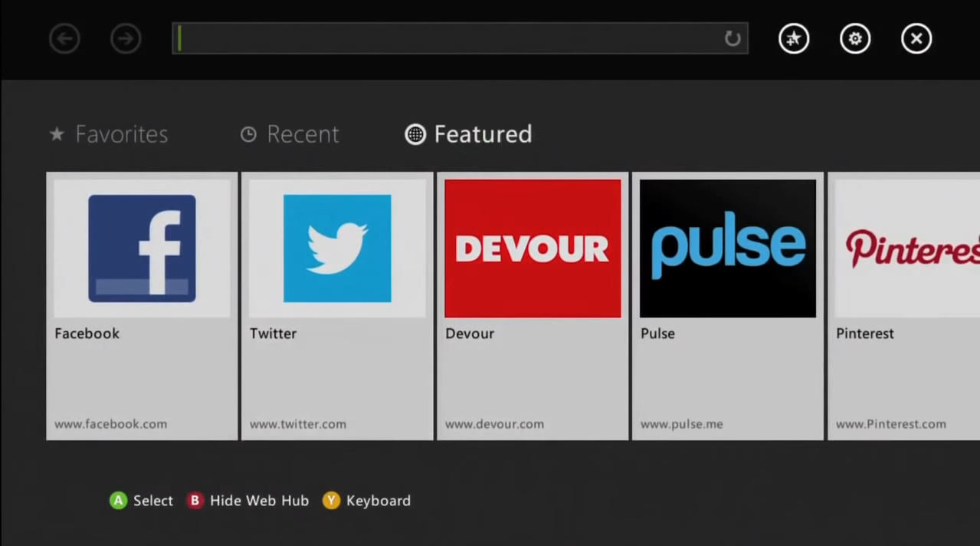Click the star icon beside Favorites

click(x=57, y=134)
